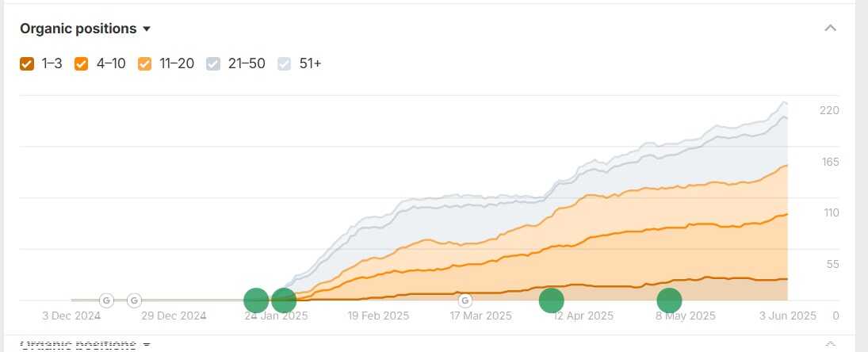Disable the 11–20 positions series
This screenshot has width=868, height=352.
(144, 64)
